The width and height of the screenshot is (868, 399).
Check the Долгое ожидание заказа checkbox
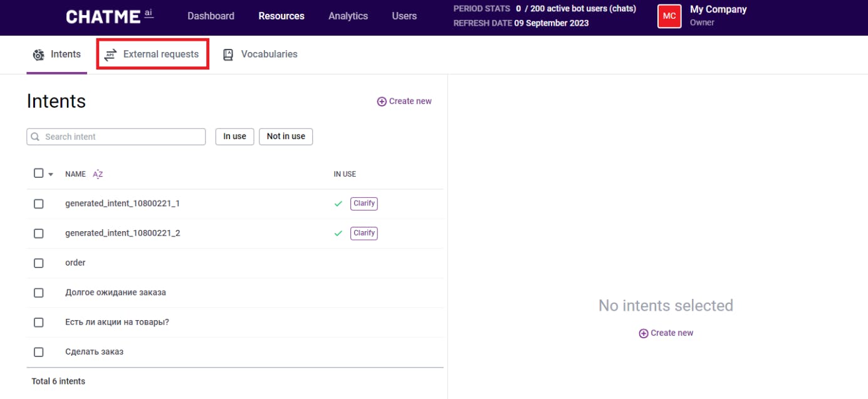(x=38, y=293)
